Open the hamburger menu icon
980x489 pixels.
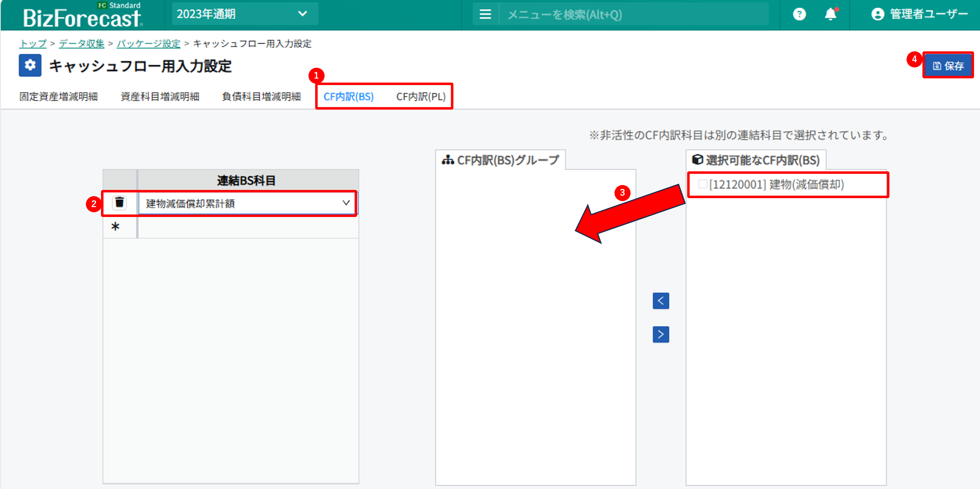tap(485, 14)
